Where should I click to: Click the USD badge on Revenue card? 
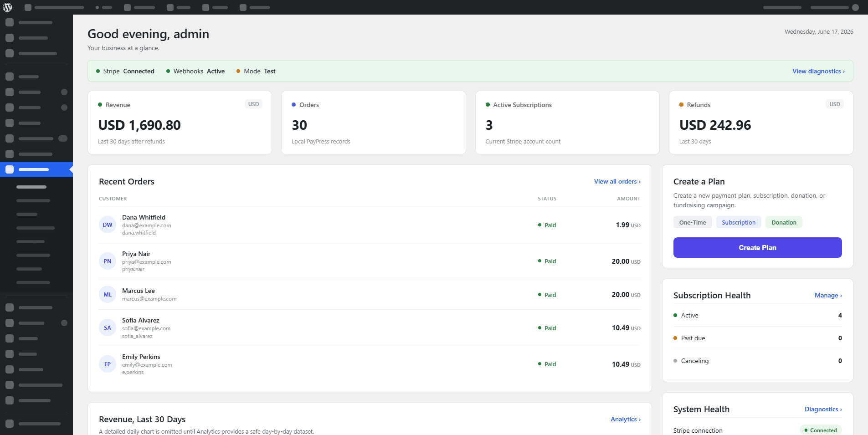click(253, 104)
